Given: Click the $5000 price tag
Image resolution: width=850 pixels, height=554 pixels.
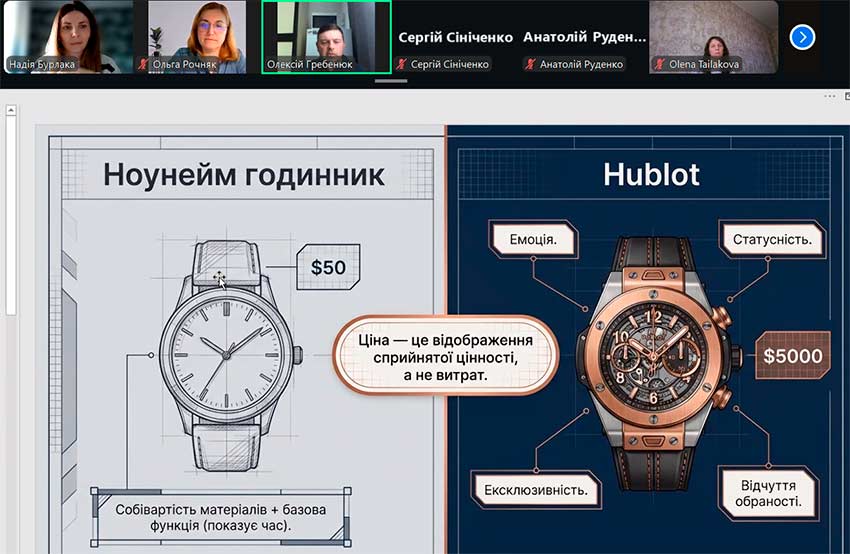Looking at the screenshot, I should [793, 356].
